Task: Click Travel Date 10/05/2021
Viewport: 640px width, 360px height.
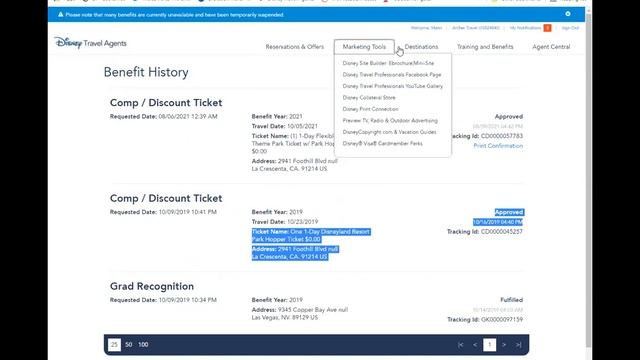Action: pyautogui.click(x=284, y=126)
